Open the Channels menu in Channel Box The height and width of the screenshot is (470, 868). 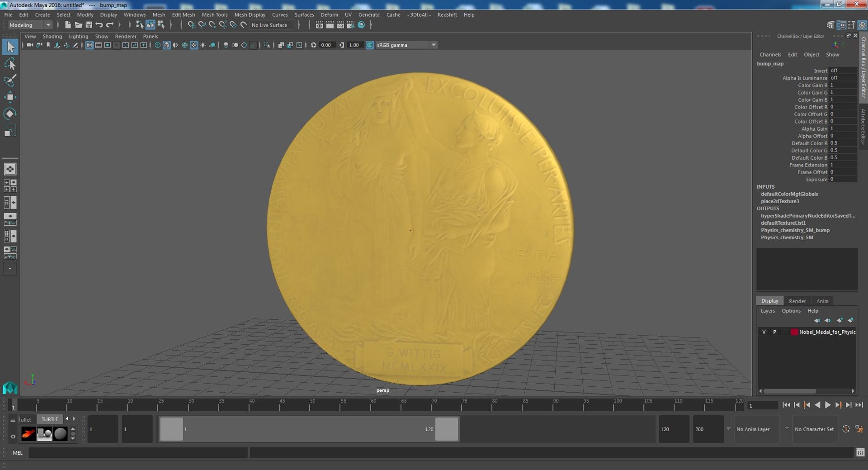[x=770, y=54]
